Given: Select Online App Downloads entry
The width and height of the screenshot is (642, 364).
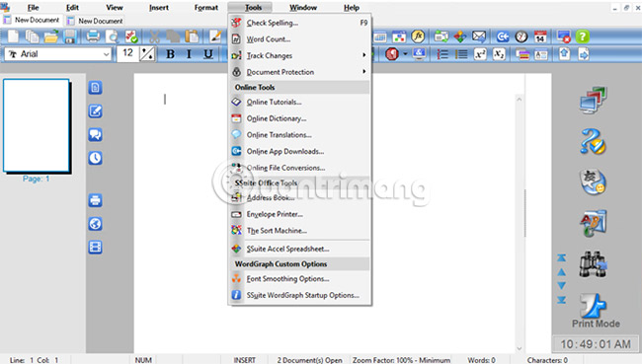Looking at the screenshot, I should tap(299, 151).
